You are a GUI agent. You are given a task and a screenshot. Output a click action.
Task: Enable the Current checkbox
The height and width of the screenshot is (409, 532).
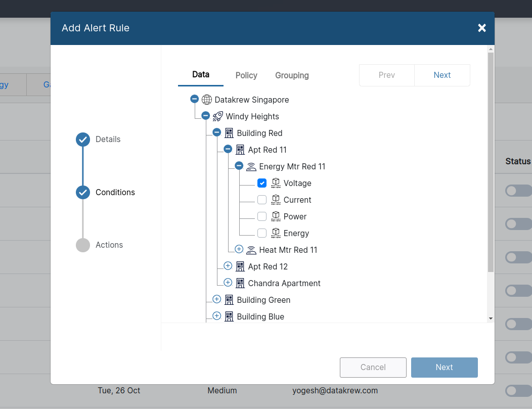click(262, 200)
